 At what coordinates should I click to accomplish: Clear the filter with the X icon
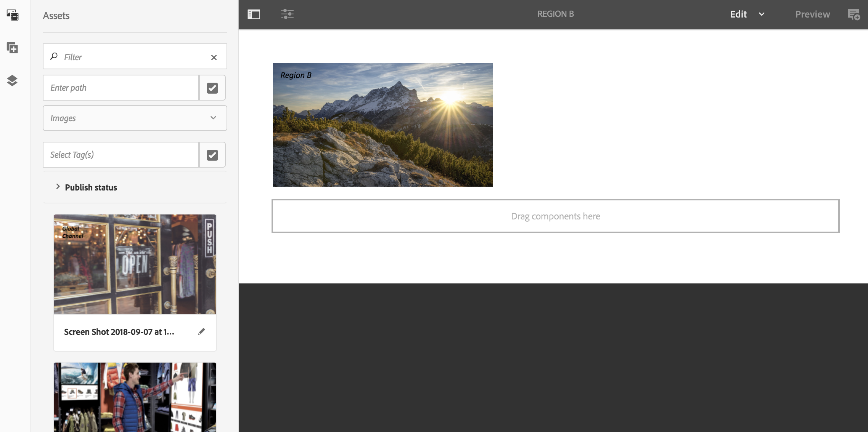click(x=214, y=57)
